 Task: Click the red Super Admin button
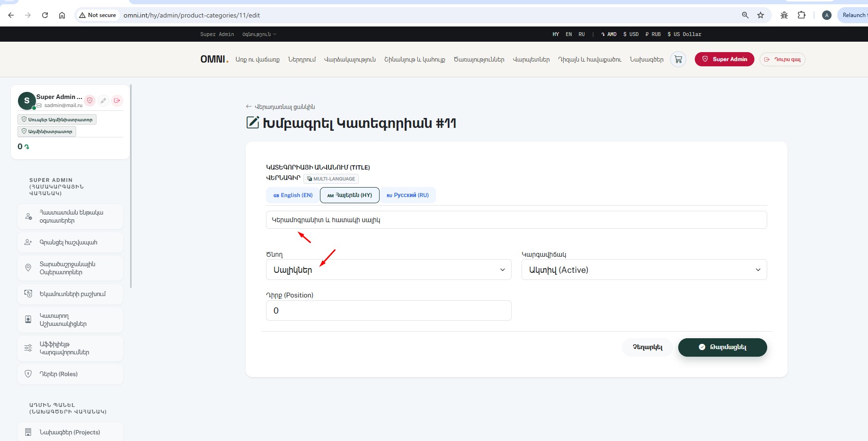pos(725,59)
